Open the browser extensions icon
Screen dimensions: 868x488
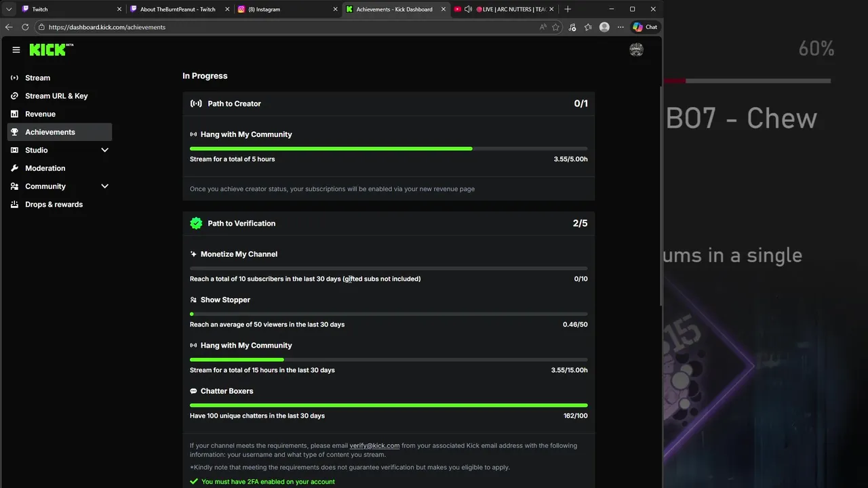pos(572,27)
